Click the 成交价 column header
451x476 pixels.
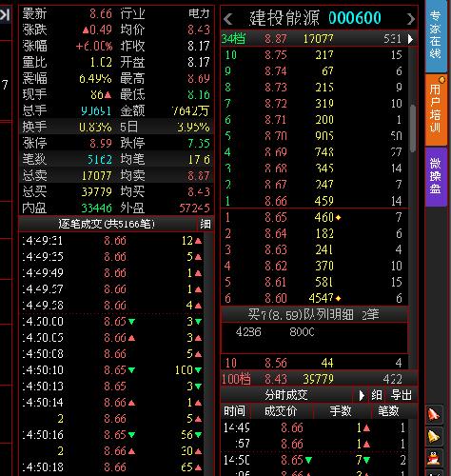click(x=281, y=411)
